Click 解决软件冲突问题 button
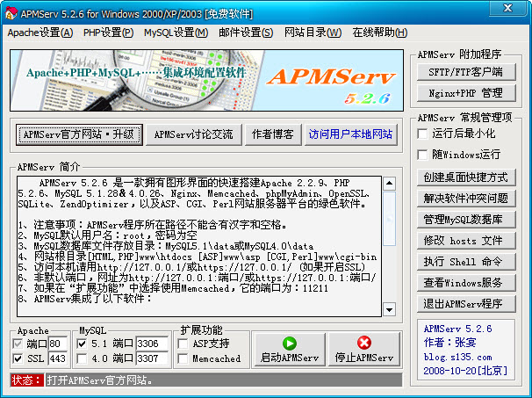The image size is (532, 398). [466, 199]
